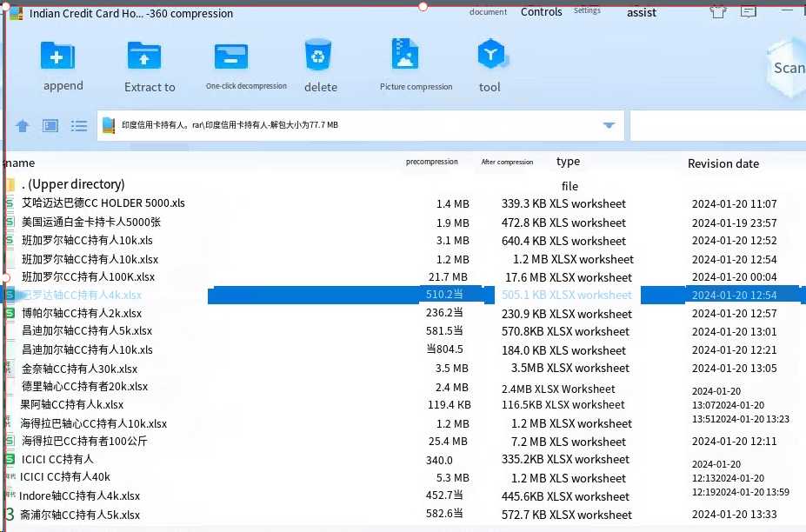This screenshot has height=532, width=806.
Task: Click the One-click decompression icon
Action: [230, 57]
